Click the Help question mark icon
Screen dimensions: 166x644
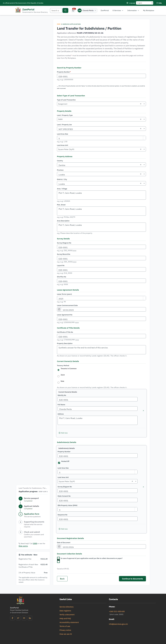(x=157, y=3)
